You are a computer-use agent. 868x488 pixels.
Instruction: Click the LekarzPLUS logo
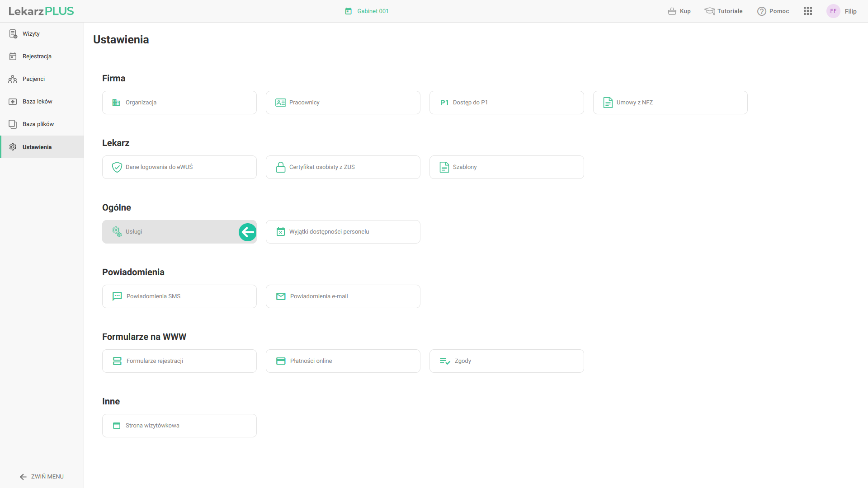[x=41, y=11]
